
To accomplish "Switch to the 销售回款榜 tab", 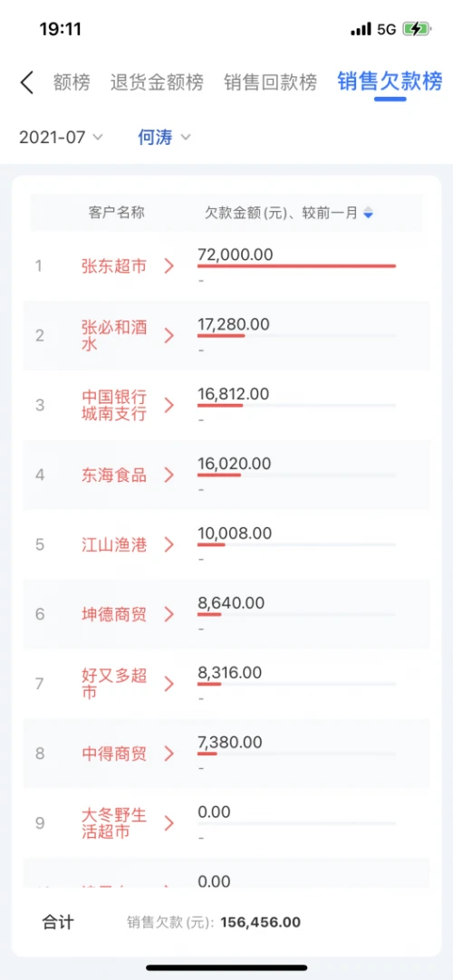I will coord(271,82).
